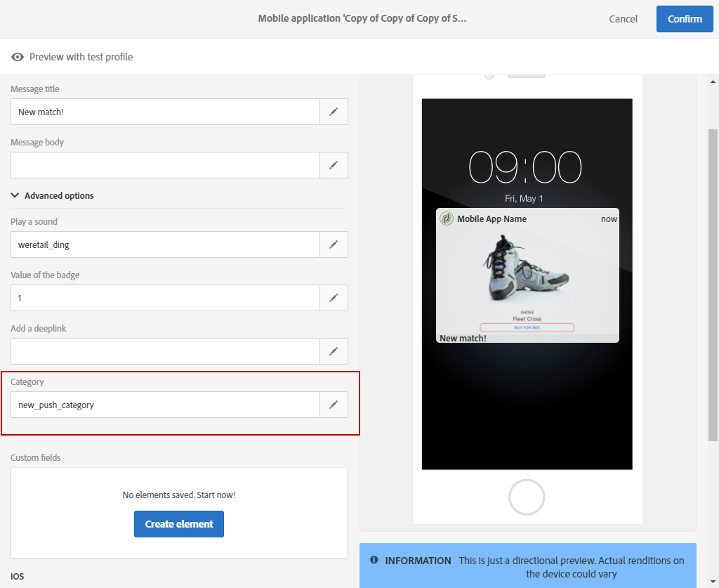Click the pencil icon beside Message title
Screen dimensions: 719x588
pyautogui.click(x=334, y=112)
